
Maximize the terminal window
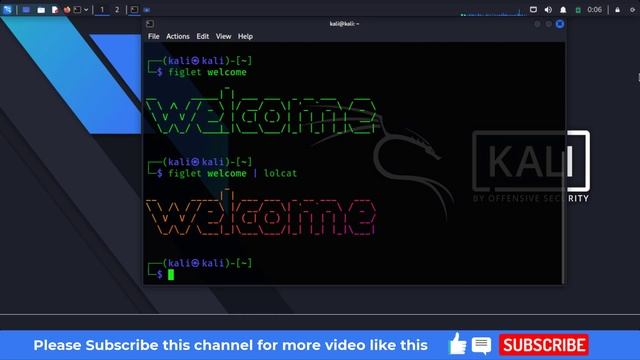549,24
